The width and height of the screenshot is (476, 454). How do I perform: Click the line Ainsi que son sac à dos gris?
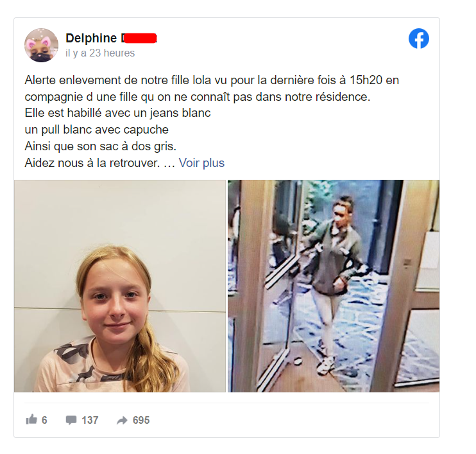pyautogui.click(x=101, y=146)
